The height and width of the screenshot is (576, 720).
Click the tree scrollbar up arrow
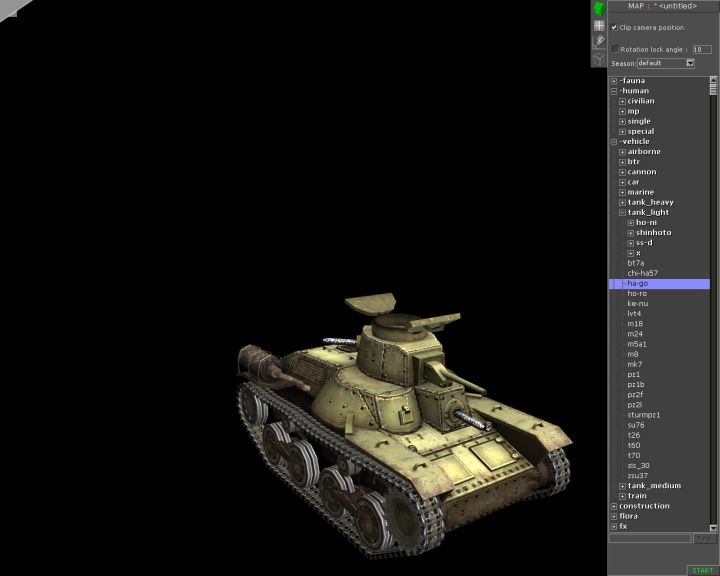pos(714,81)
